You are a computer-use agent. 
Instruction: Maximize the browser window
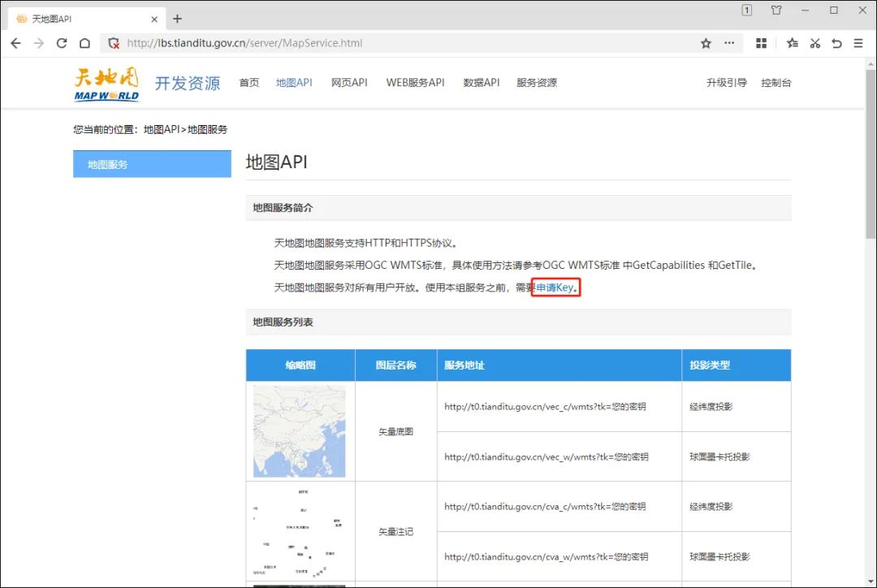[833, 10]
